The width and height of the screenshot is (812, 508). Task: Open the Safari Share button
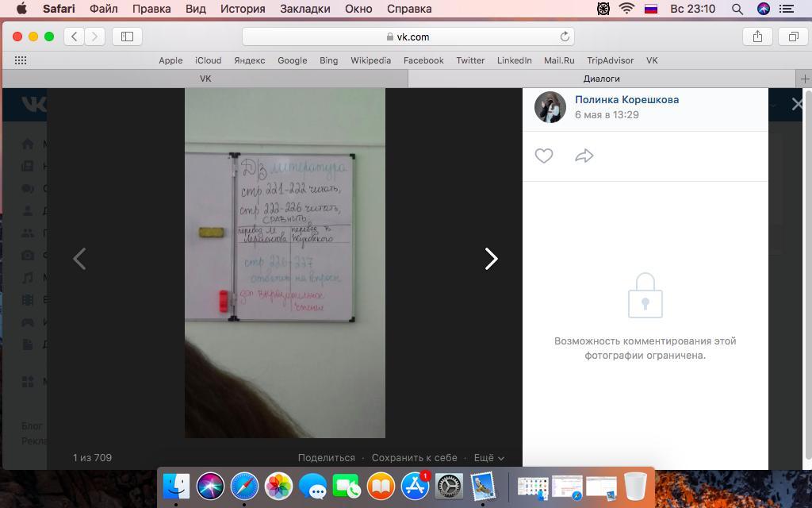pos(757,37)
